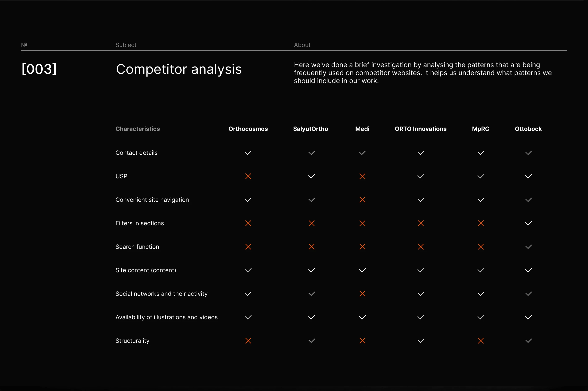
Task: Click the checkmark for Ottobock Filters in sections
Action: [x=528, y=223]
